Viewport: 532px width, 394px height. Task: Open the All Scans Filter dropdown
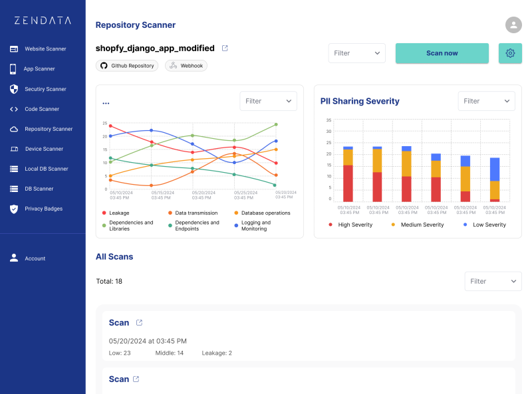pos(493,281)
